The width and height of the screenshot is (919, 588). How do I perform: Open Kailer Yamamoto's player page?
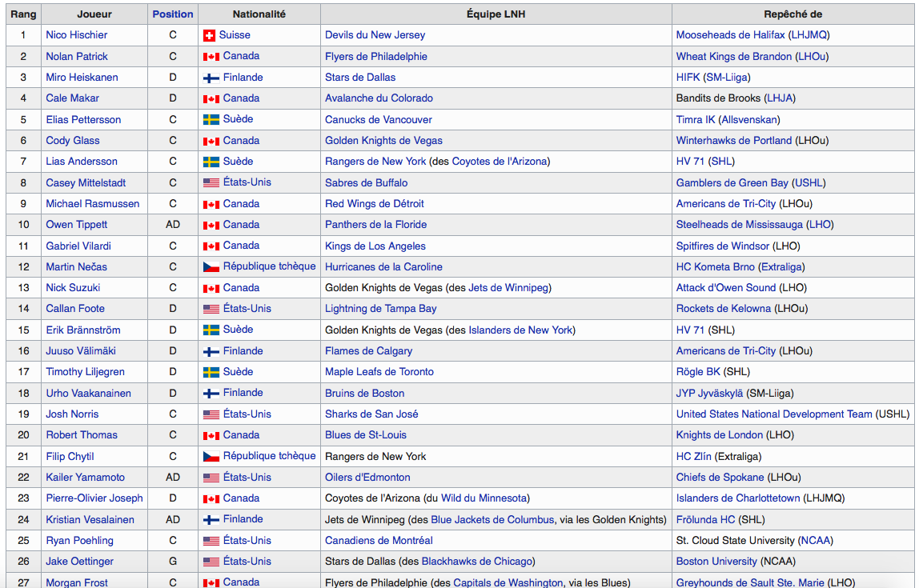tap(86, 478)
